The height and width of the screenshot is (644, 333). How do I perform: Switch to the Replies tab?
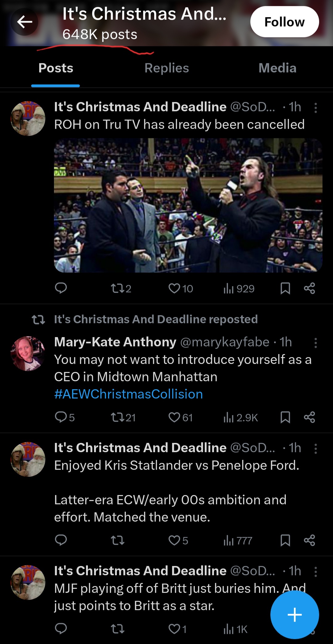pyautogui.click(x=166, y=68)
